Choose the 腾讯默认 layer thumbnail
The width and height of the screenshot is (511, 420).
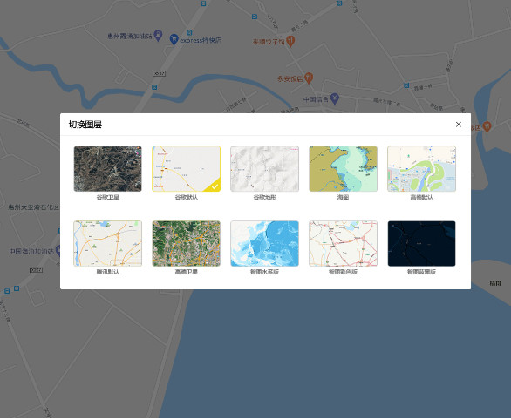pyautogui.click(x=107, y=243)
